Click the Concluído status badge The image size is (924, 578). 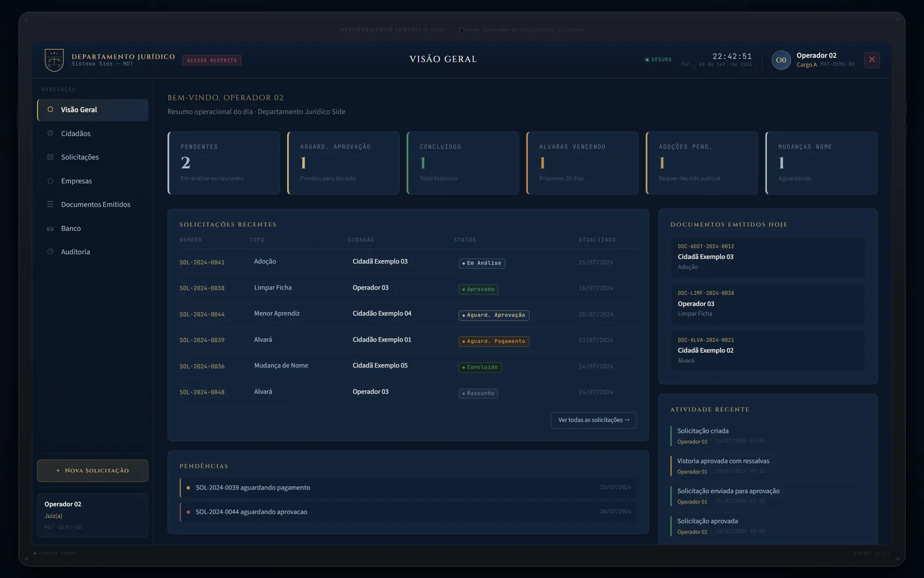pyautogui.click(x=480, y=367)
